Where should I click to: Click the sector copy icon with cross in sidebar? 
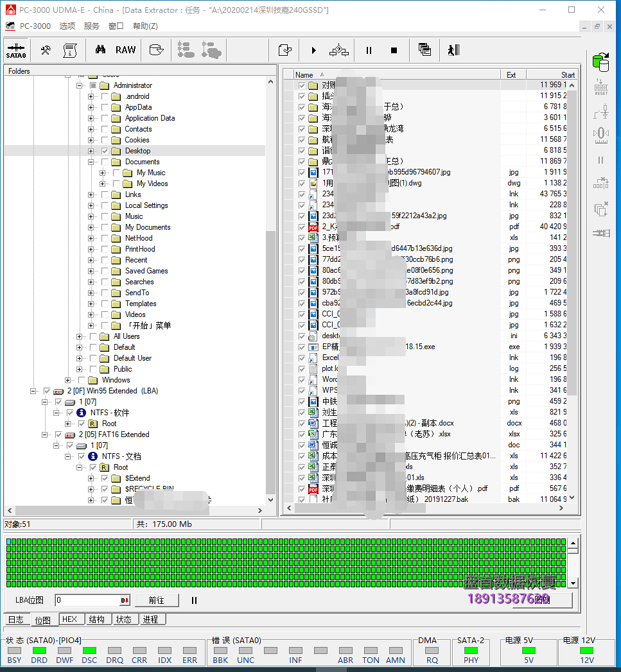601,209
